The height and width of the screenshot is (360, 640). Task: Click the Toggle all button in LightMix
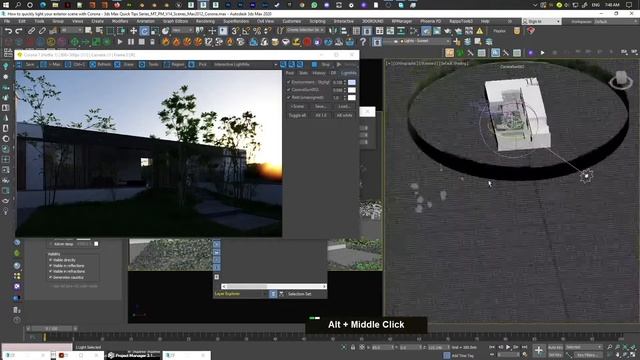297,116
